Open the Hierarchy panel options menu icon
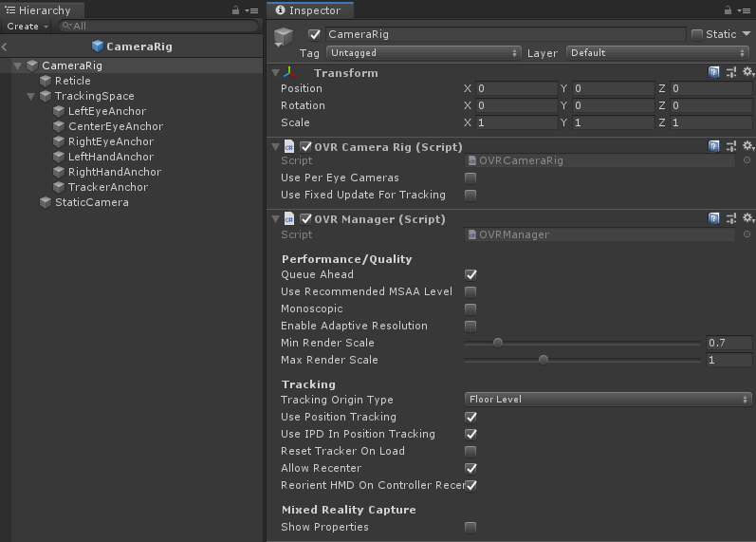Image resolution: width=756 pixels, height=542 pixels. coord(252,10)
